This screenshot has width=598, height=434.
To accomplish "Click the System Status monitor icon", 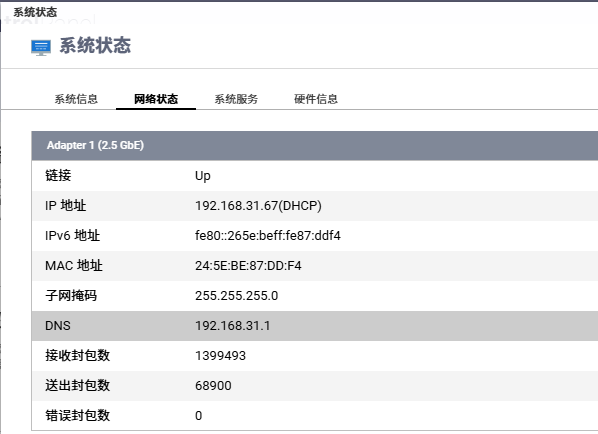I will pos(41,48).
